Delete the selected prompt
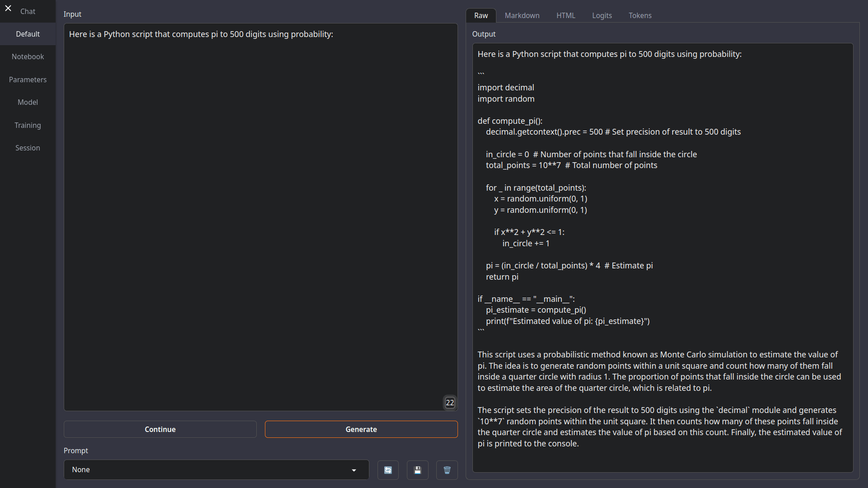This screenshot has height=488, width=868. tap(447, 470)
